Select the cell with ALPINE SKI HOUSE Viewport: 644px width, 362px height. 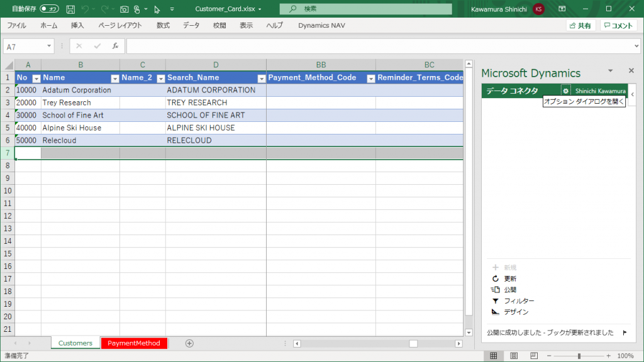(x=216, y=128)
